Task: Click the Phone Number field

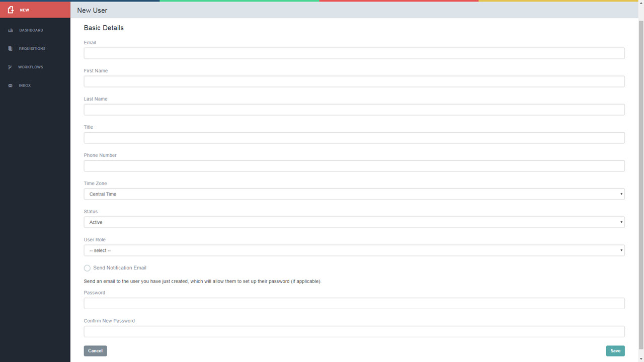Action: coord(354,166)
